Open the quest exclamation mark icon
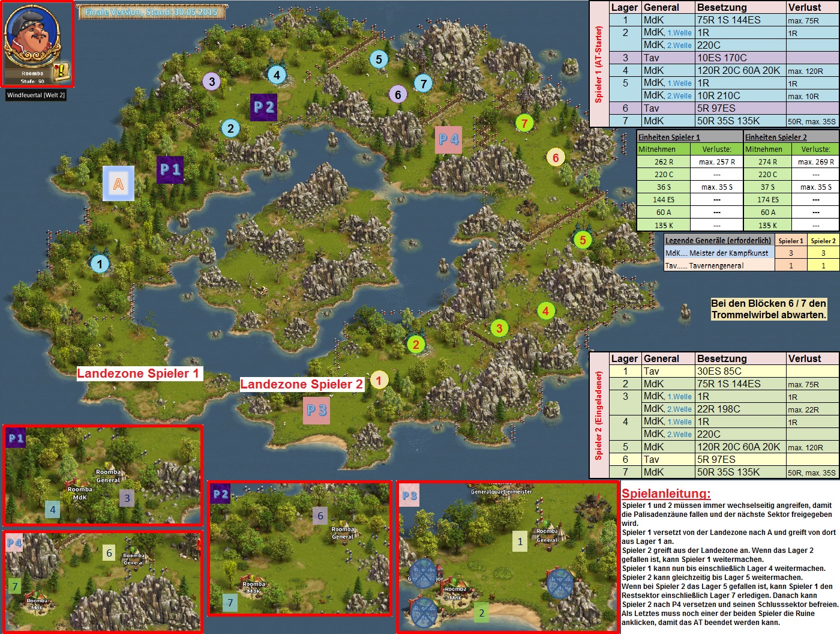Screen dimensions: 840x634 pos(61,72)
